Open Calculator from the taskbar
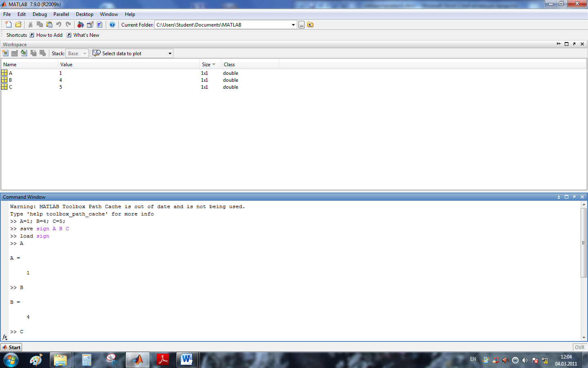This screenshot has width=588, height=368. click(87, 360)
